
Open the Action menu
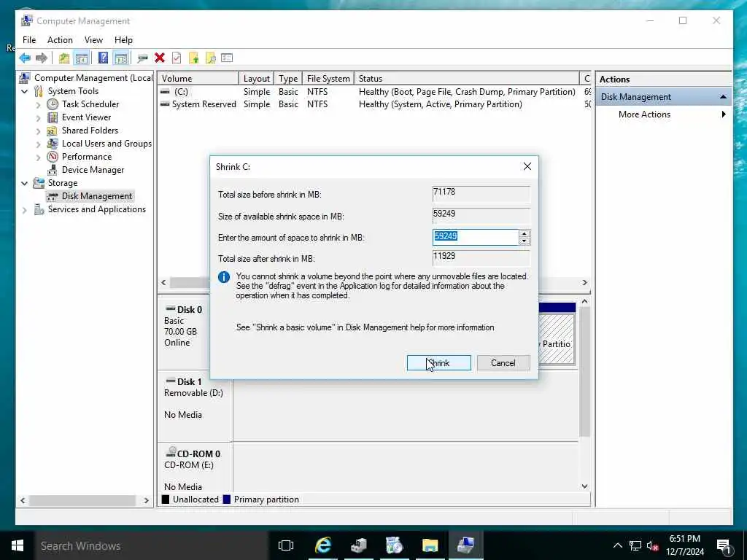[60, 40]
